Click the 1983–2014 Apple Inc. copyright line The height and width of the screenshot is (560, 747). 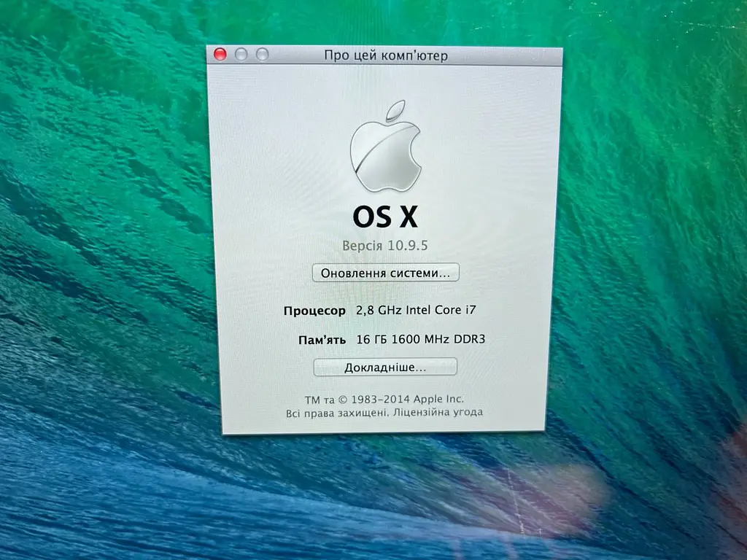pos(384,399)
